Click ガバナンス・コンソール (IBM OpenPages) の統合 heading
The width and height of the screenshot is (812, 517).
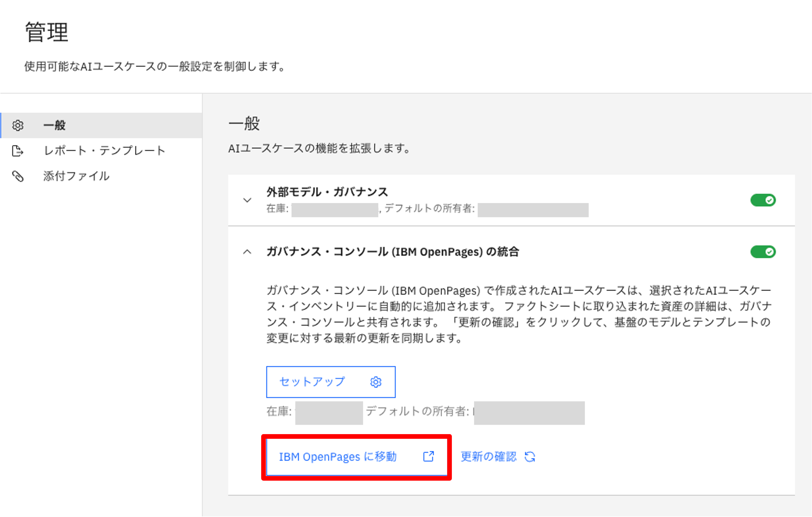point(392,252)
